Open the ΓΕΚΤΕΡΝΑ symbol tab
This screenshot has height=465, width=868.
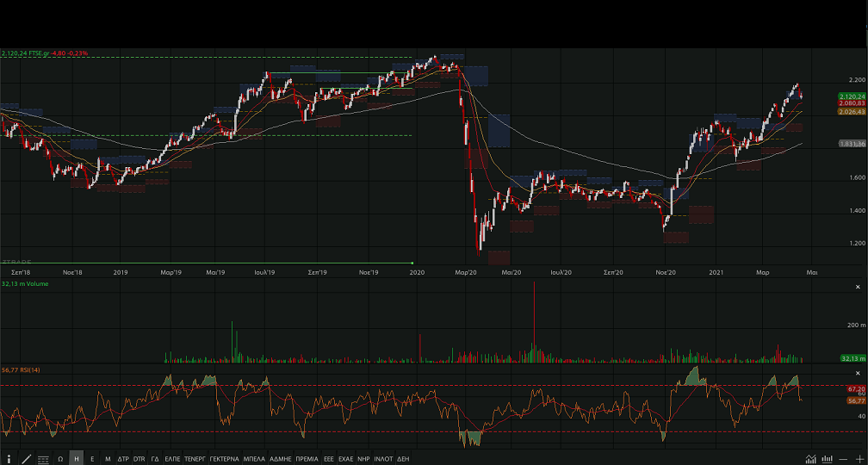tap(224, 459)
